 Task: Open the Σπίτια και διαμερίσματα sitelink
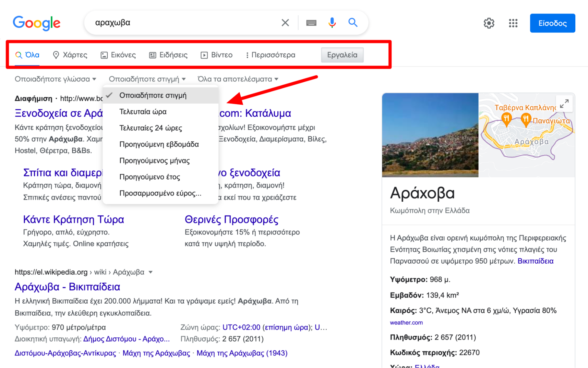pyautogui.click(x=63, y=173)
